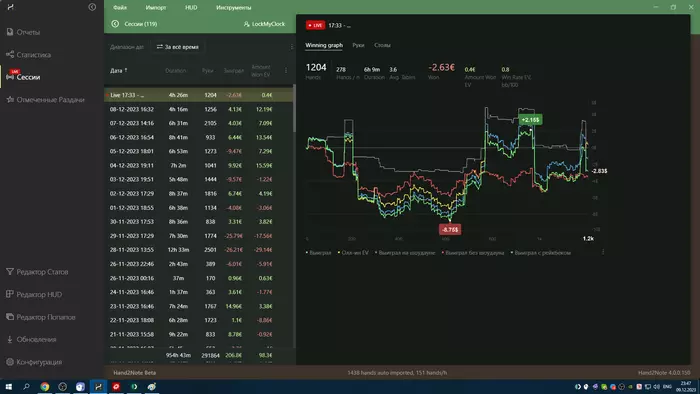Select session 08-12-2023 16:32
This screenshot has width=700, height=394.
tap(199, 109)
